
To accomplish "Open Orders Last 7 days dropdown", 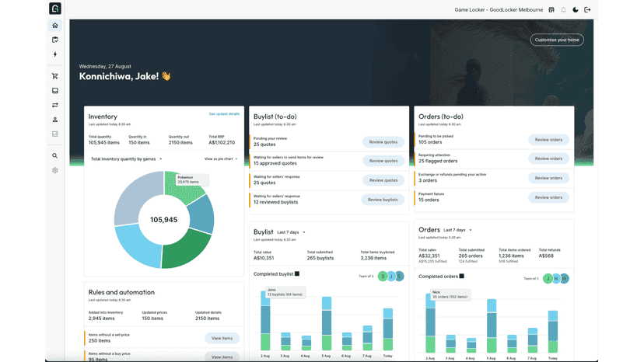I will [457, 230].
